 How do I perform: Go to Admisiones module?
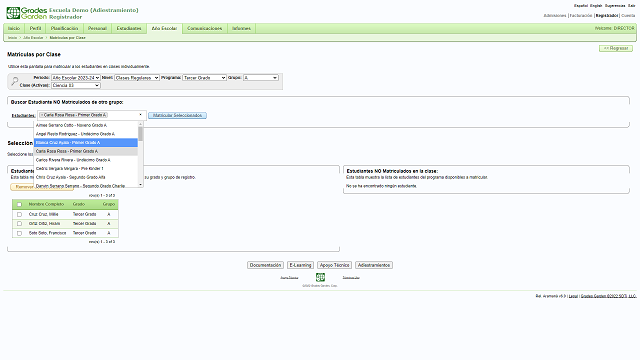[555, 16]
